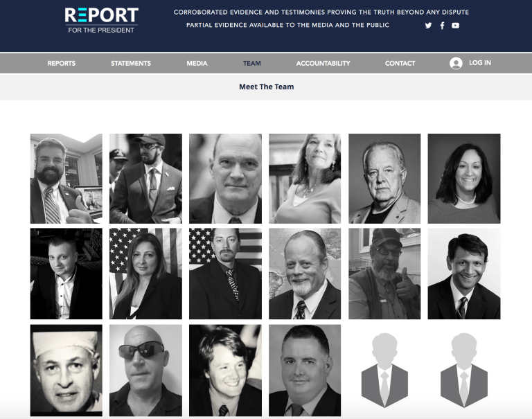This screenshot has height=419, width=532.
Task: Open photo of bearded man giving thumbs up by laptop
Action: (x=66, y=179)
